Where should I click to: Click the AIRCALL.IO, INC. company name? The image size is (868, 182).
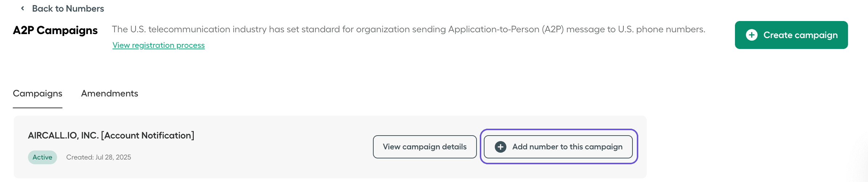point(63,136)
